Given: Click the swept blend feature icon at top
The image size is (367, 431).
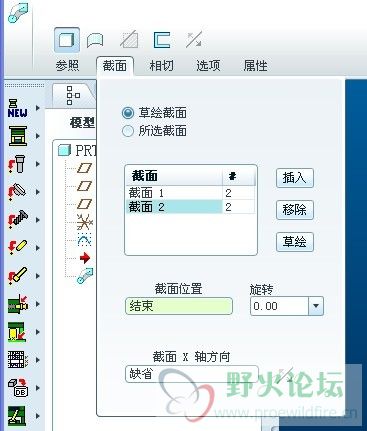Looking at the screenshot, I should [x=18, y=12].
